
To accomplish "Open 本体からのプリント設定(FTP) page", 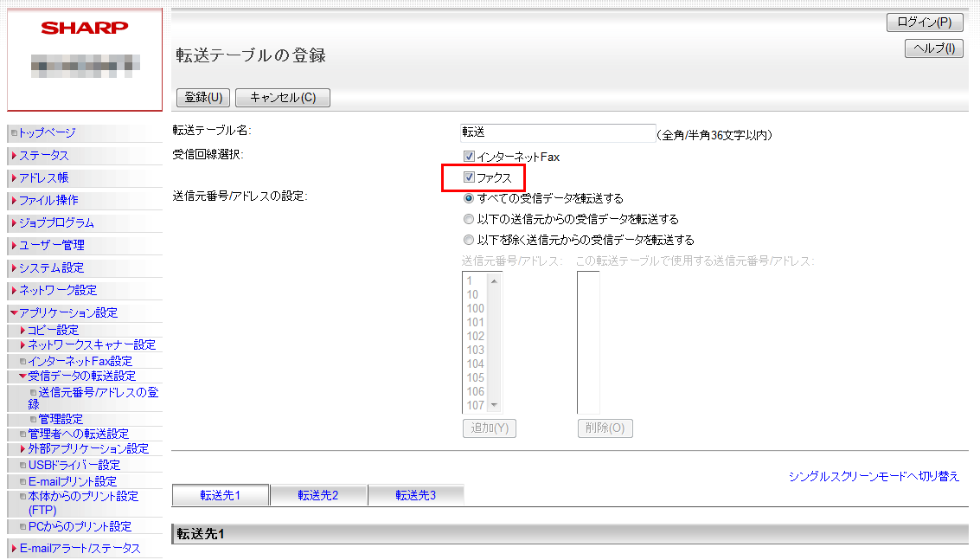I will coord(82,503).
